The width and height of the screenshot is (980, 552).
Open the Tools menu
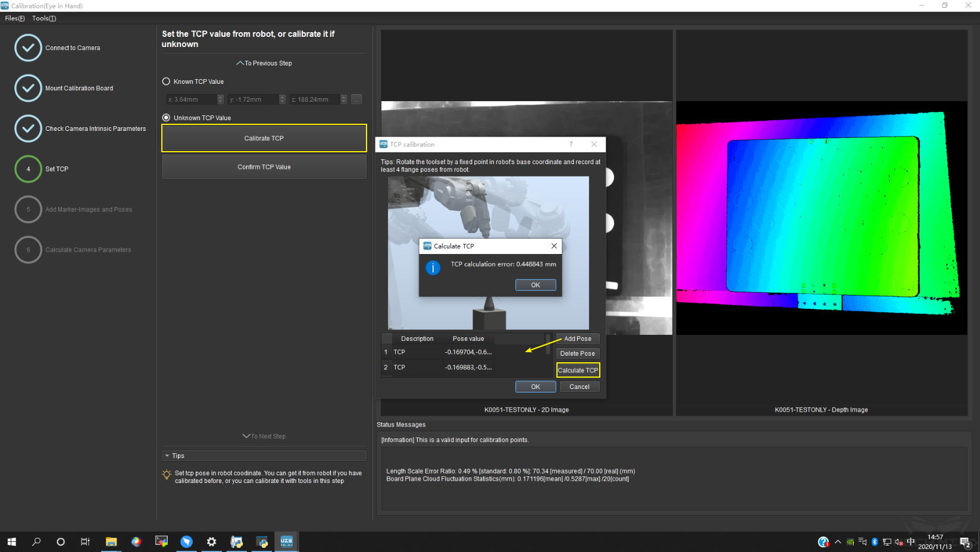tap(44, 18)
